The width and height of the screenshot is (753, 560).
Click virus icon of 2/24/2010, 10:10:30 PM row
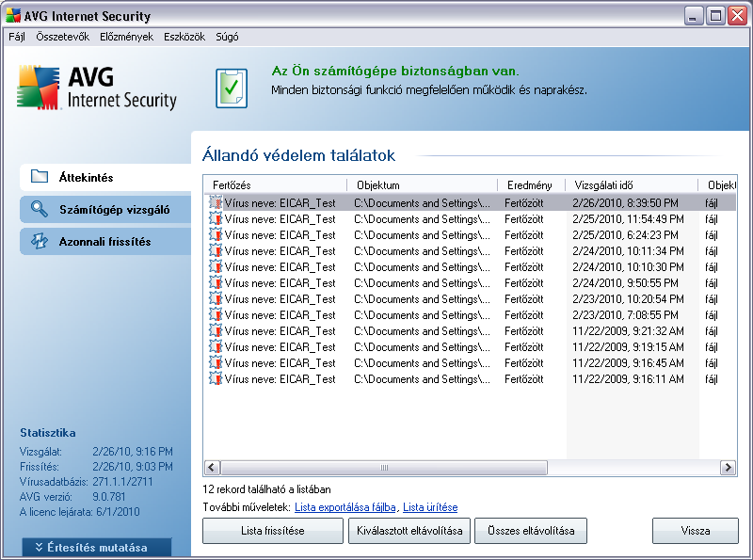coord(216,267)
